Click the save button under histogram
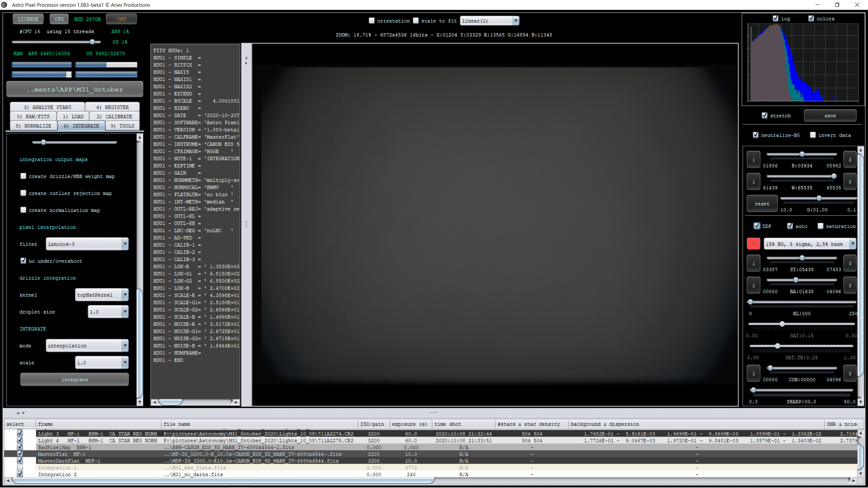This screenshot has height=488, width=868. pyautogui.click(x=830, y=116)
